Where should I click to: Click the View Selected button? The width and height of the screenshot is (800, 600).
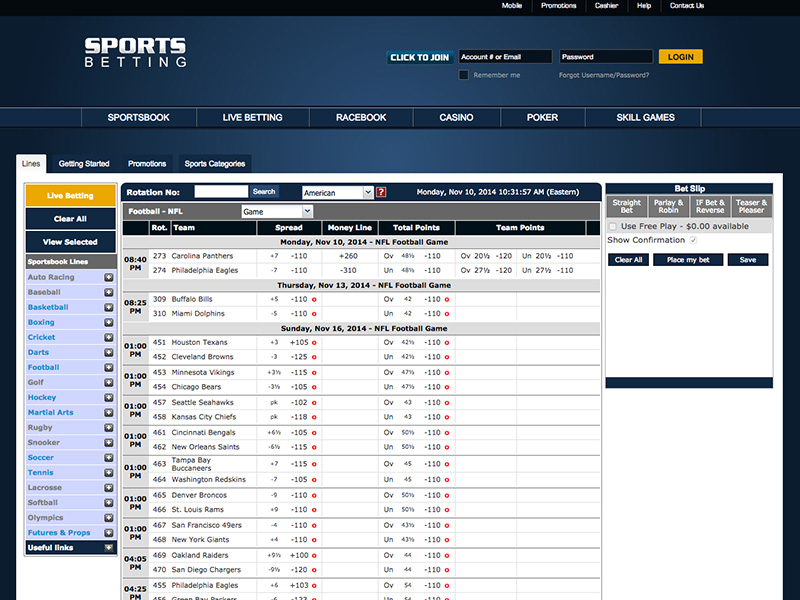point(70,242)
